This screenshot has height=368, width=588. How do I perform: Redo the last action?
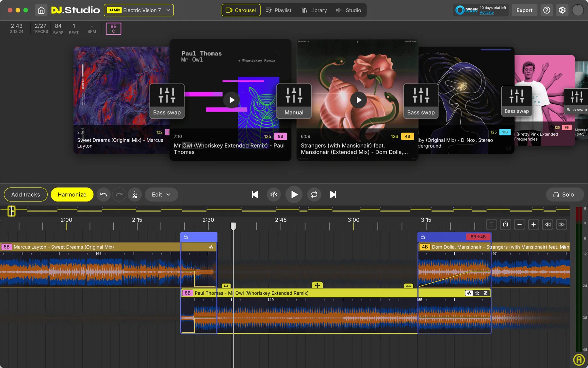119,195
